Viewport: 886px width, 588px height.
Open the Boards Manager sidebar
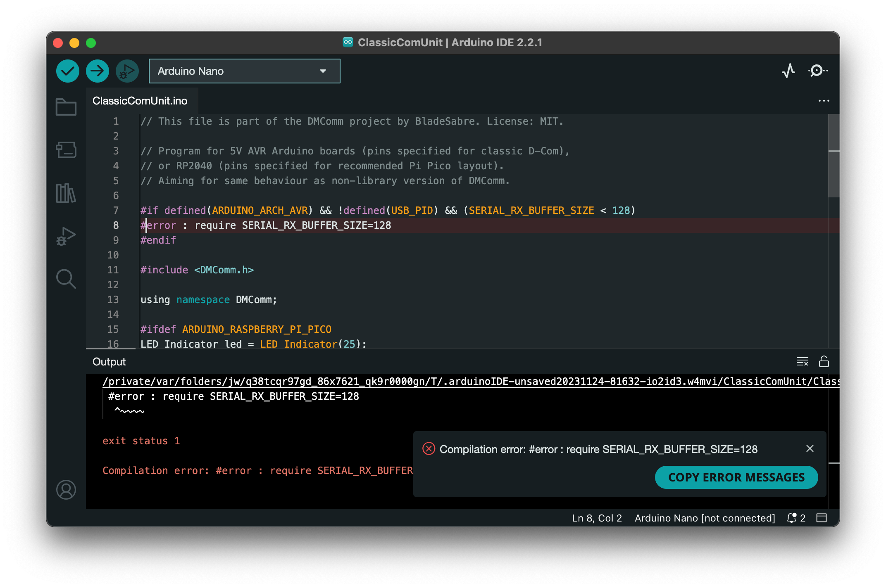[66, 150]
